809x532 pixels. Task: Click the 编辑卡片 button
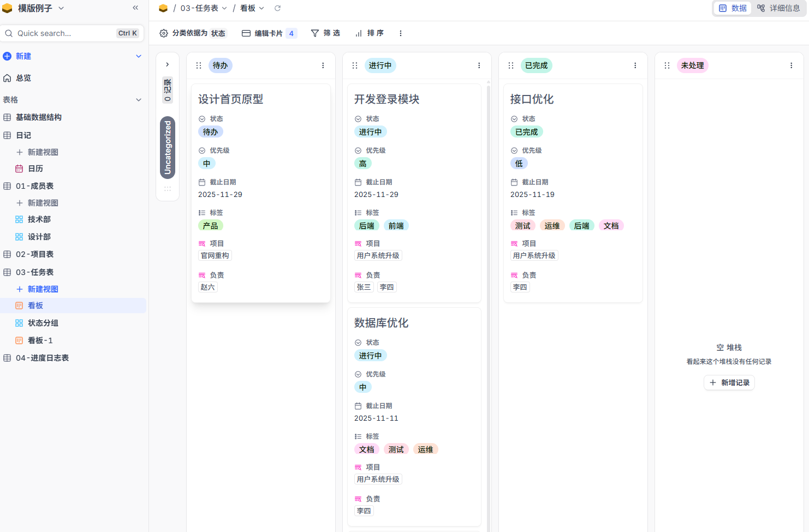269,33
